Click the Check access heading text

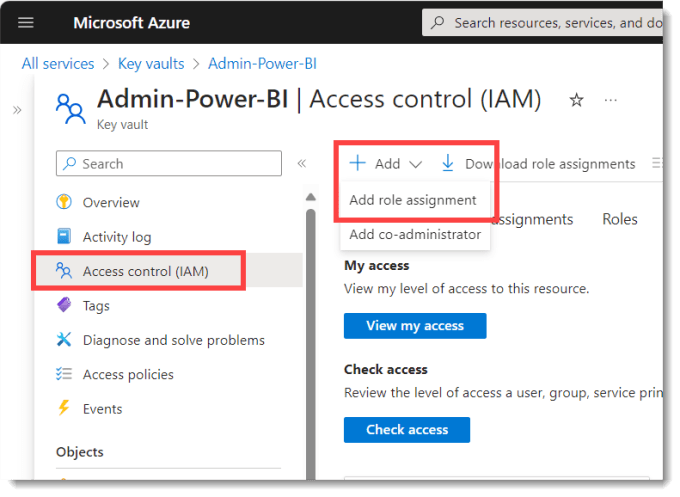tap(386, 369)
